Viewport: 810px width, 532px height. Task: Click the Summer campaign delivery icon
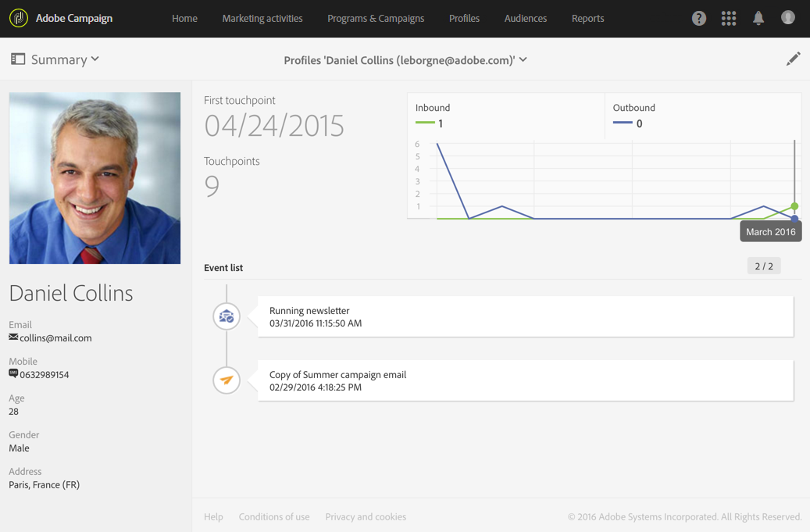pyautogui.click(x=227, y=380)
